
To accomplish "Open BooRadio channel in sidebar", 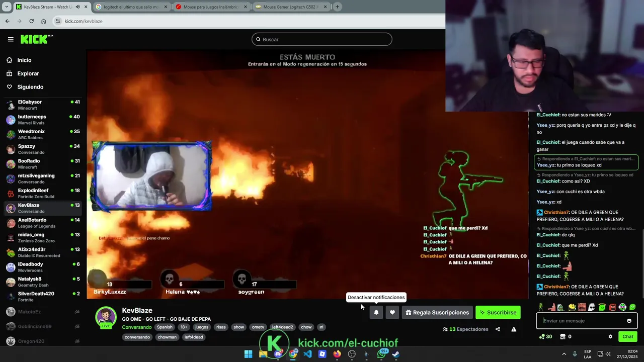I will [x=43, y=163].
